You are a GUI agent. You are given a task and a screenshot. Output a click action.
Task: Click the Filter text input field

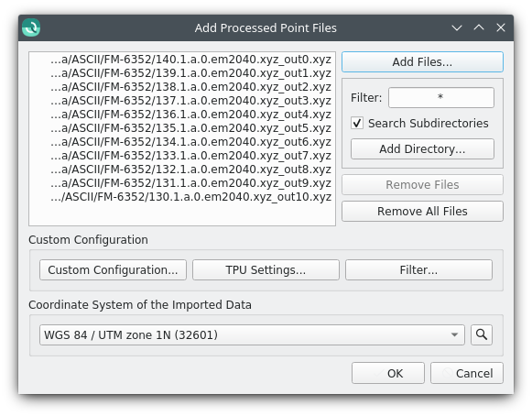(440, 97)
